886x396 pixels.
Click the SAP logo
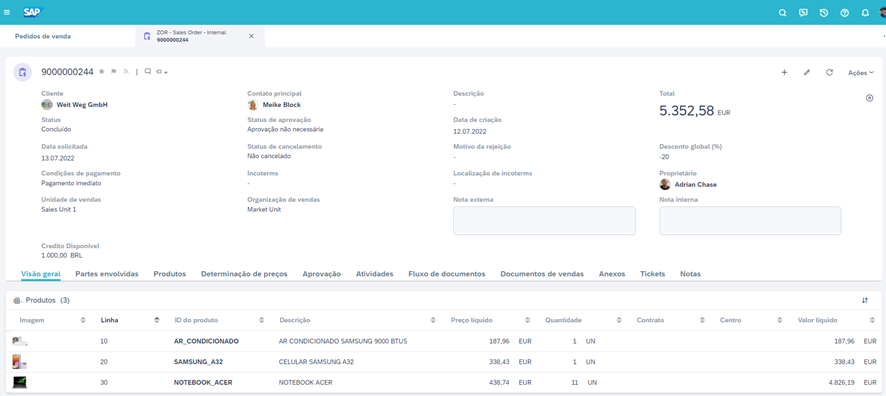pos(34,12)
